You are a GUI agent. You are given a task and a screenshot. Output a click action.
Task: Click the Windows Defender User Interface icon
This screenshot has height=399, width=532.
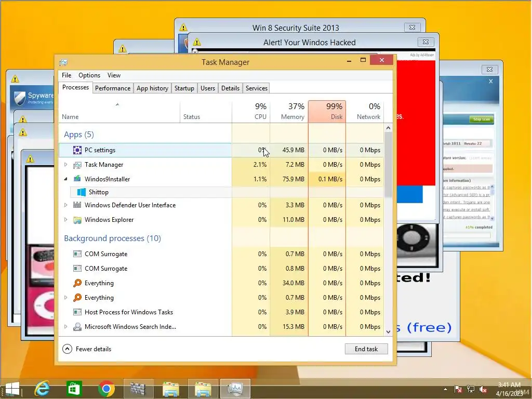click(77, 205)
